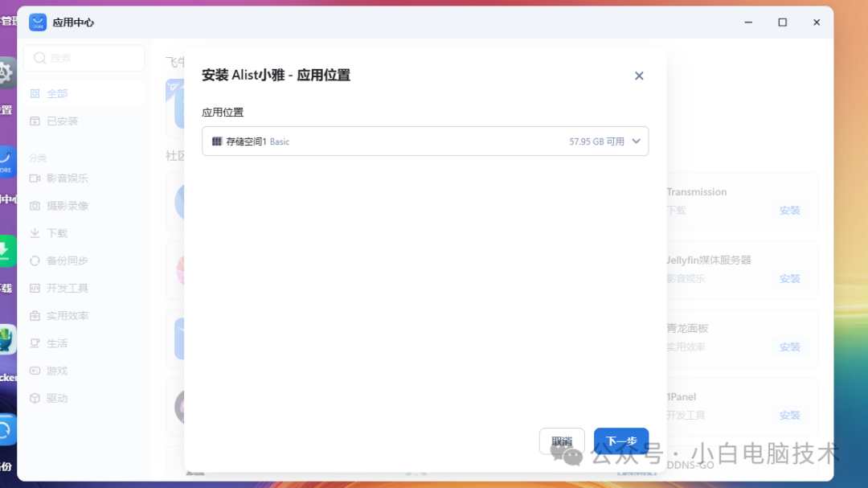Click the 开发工具 code icon

click(35, 289)
